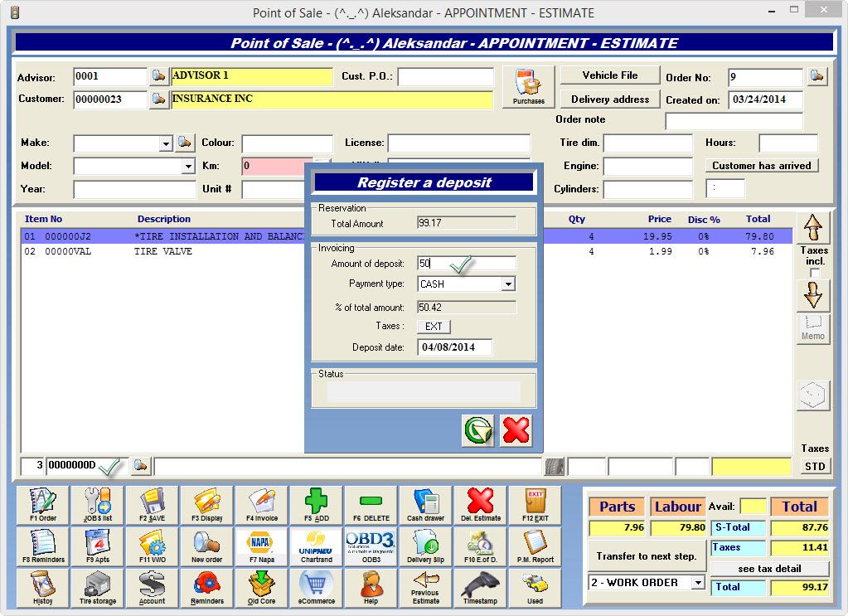Open F10 E. of D.
This screenshot has height=616, width=848.
480,546
